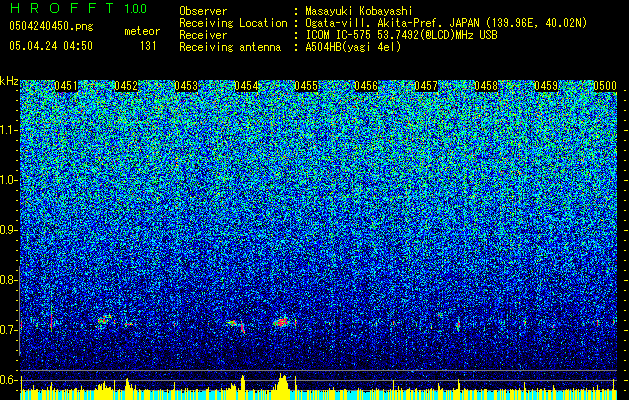Click the meteor label

pyautogui.click(x=142, y=31)
